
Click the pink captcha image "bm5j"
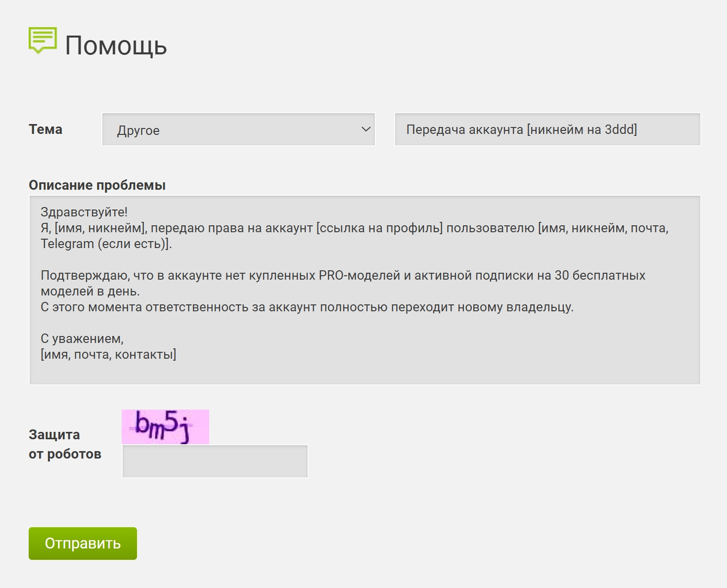click(x=165, y=427)
